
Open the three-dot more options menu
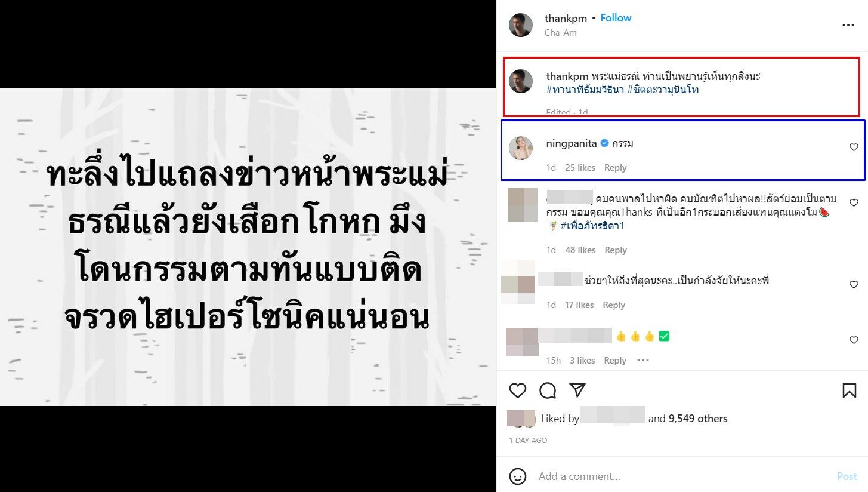848,25
